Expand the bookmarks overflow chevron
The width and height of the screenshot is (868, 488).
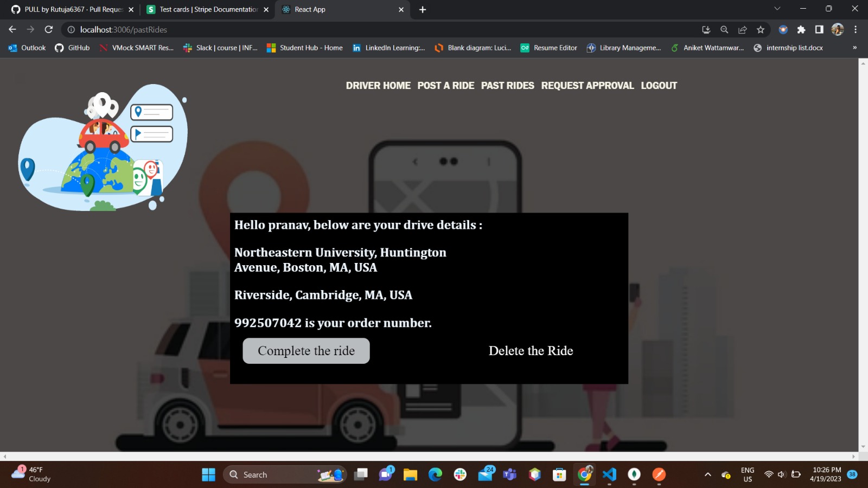point(854,48)
